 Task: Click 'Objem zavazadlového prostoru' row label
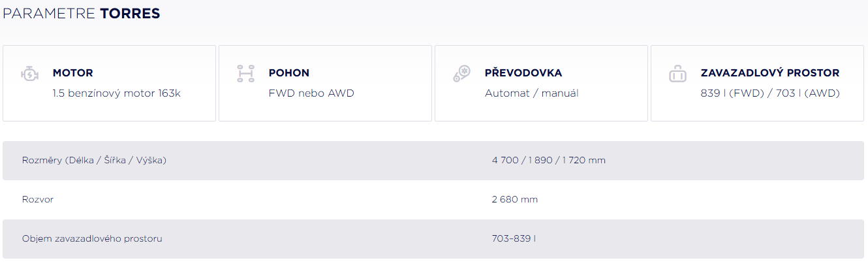click(92, 238)
